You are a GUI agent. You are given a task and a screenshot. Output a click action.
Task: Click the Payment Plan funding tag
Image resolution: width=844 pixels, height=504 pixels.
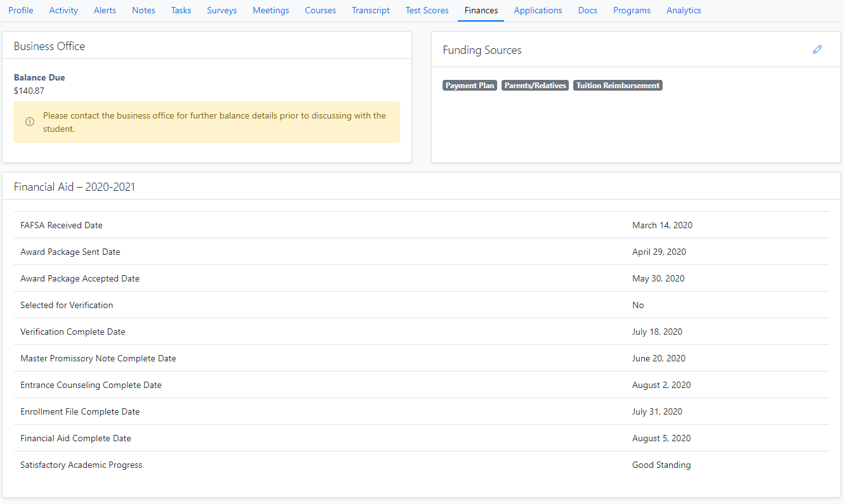470,85
